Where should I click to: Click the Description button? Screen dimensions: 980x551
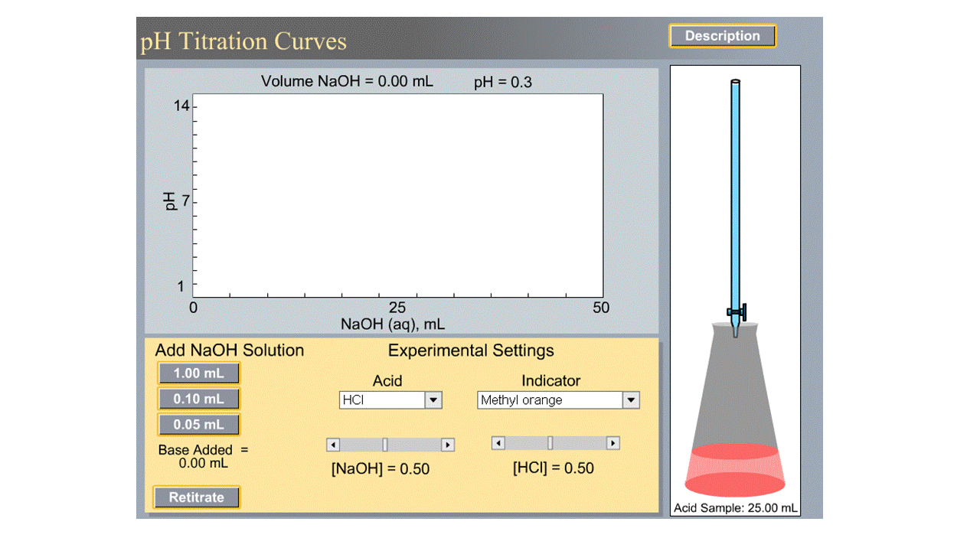(x=722, y=35)
